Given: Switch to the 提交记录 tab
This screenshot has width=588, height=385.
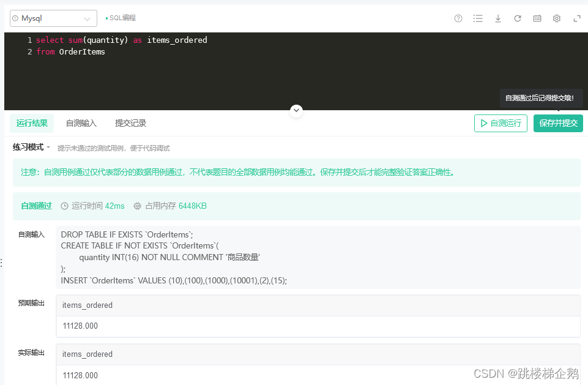Looking at the screenshot, I should pyautogui.click(x=130, y=123).
